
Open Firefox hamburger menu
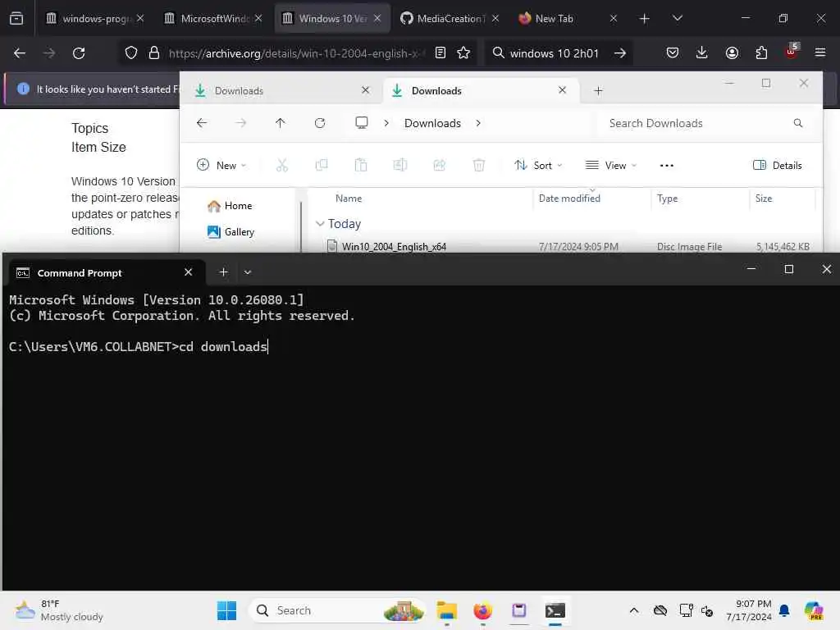pos(820,52)
